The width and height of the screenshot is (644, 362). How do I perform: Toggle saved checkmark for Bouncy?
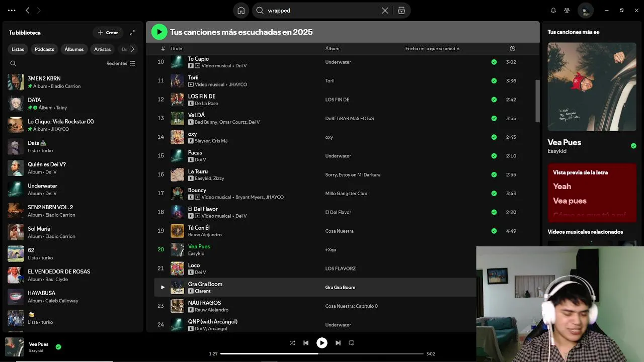click(494, 194)
